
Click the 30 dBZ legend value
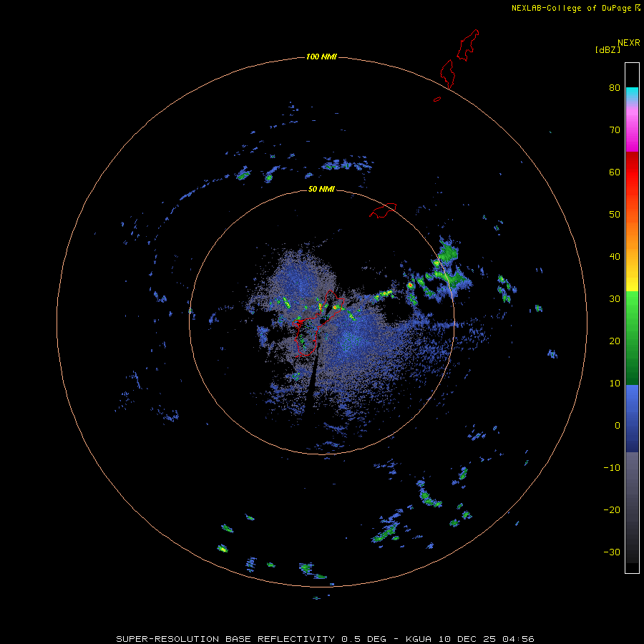pyautogui.click(x=615, y=299)
